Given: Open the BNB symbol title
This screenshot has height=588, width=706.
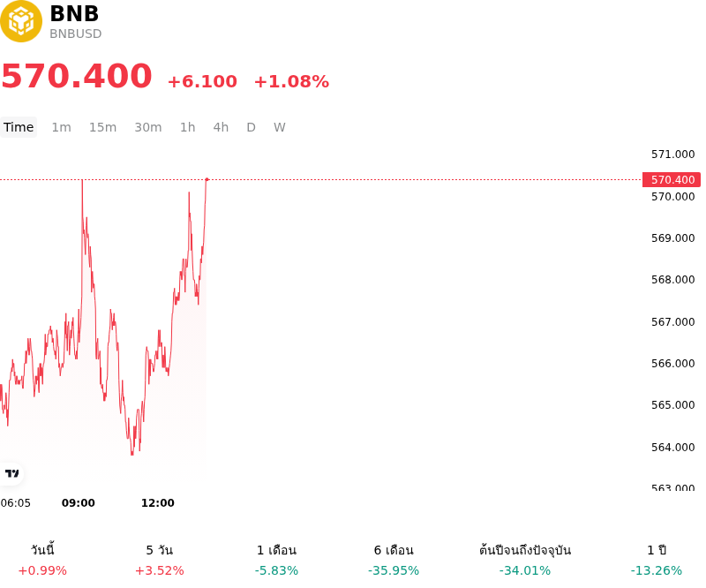Looking at the screenshot, I should click(x=74, y=13).
